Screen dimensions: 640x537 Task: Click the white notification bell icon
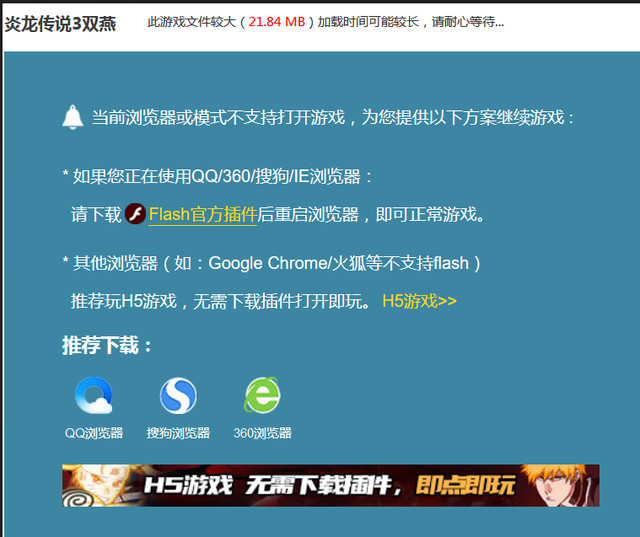pyautogui.click(x=73, y=118)
